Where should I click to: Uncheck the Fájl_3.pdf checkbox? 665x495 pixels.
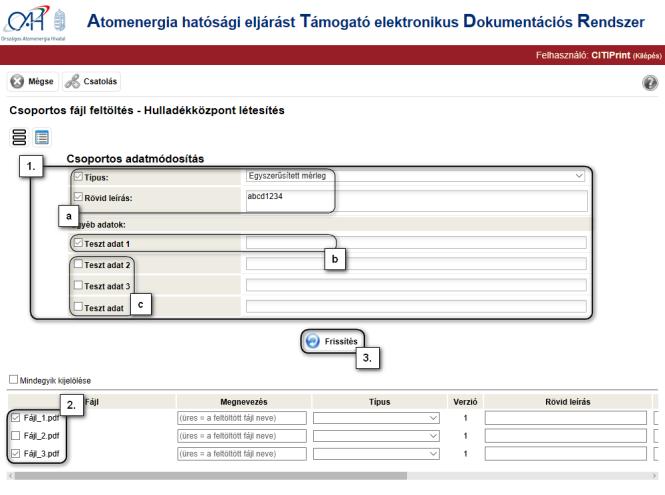(x=16, y=453)
